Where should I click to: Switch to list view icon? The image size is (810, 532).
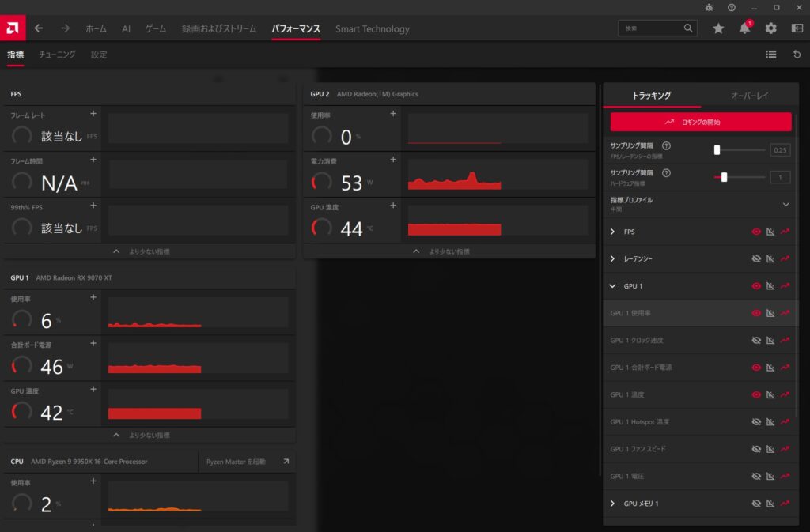(x=770, y=55)
